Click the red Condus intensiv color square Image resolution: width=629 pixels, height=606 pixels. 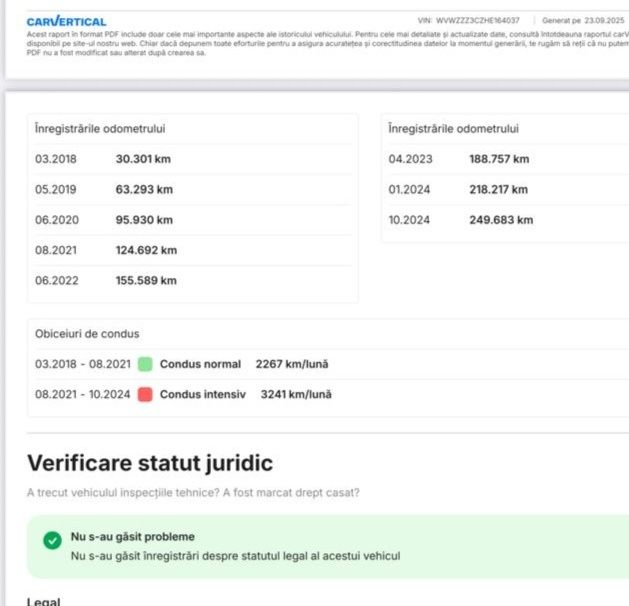[145, 394]
